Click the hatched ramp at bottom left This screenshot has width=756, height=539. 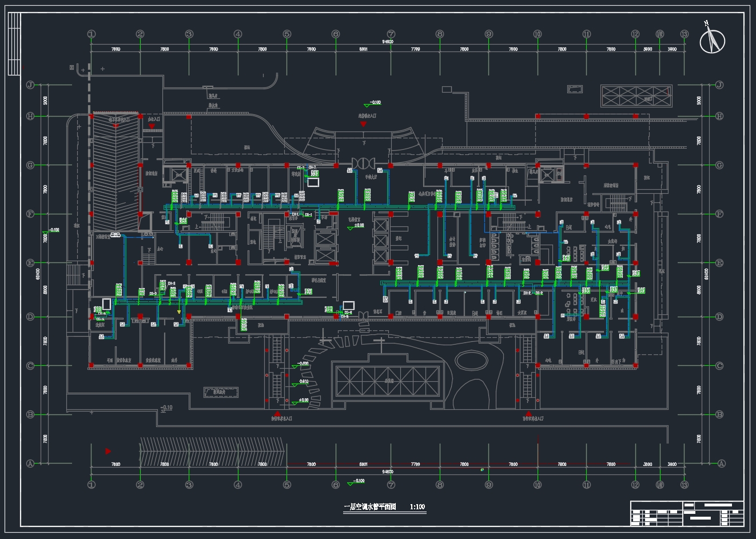coord(212,452)
